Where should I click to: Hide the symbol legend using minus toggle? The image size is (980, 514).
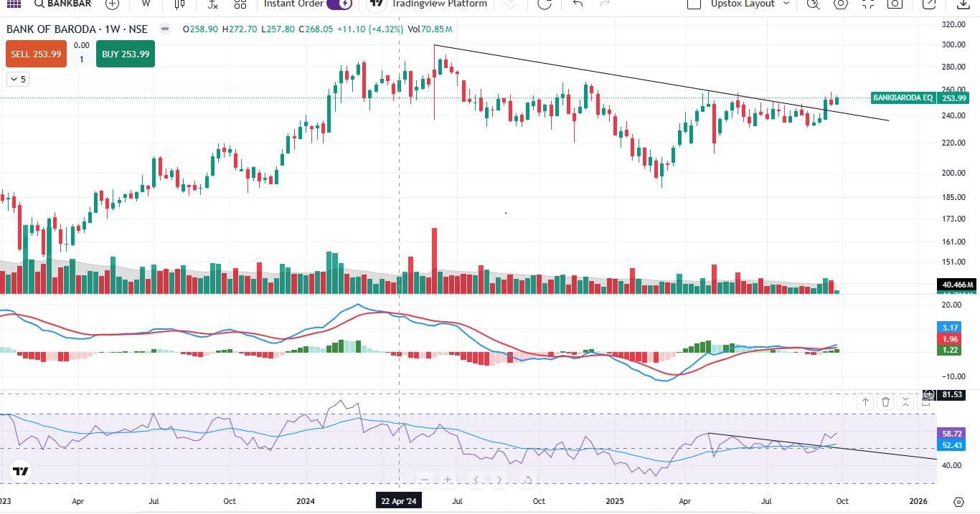(x=166, y=29)
